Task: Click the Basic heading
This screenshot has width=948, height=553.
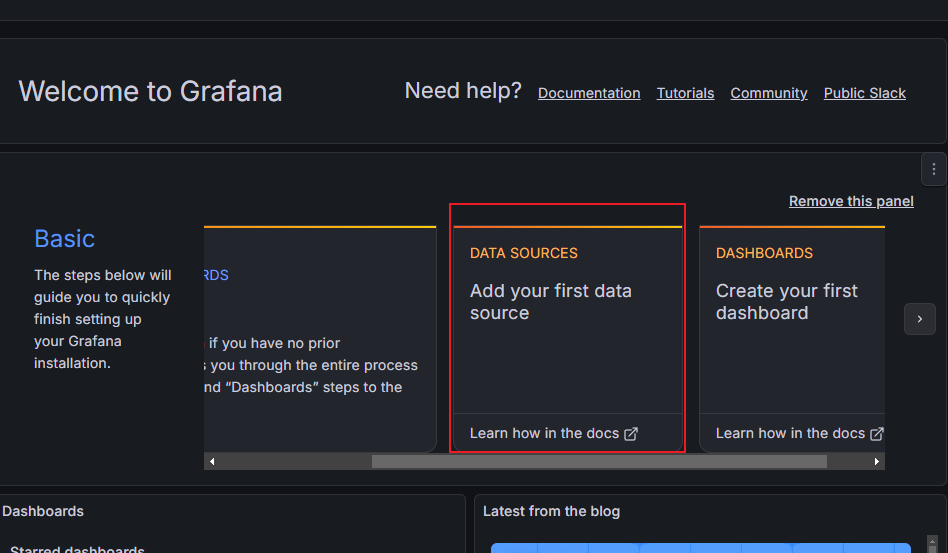Action: pos(65,239)
